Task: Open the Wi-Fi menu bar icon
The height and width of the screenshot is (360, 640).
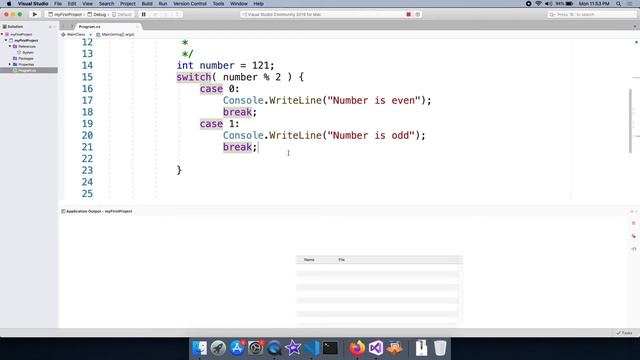Action: [538, 4]
